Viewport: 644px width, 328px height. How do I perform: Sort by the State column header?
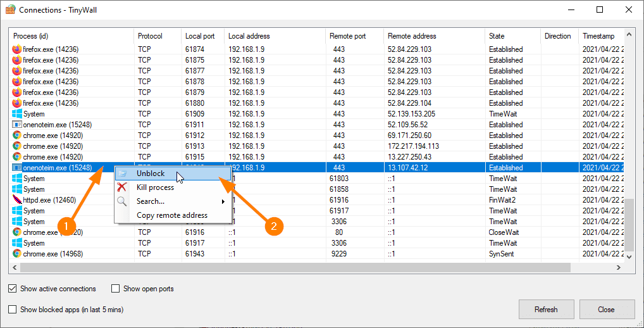(512, 36)
